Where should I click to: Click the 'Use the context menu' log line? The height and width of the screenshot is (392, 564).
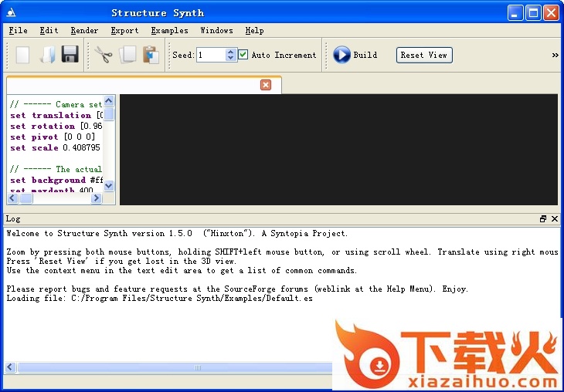point(182,271)
